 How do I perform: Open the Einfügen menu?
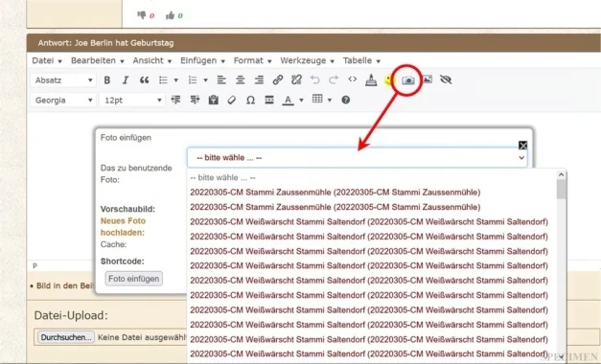pyautogui.click(x=203, y=60)
